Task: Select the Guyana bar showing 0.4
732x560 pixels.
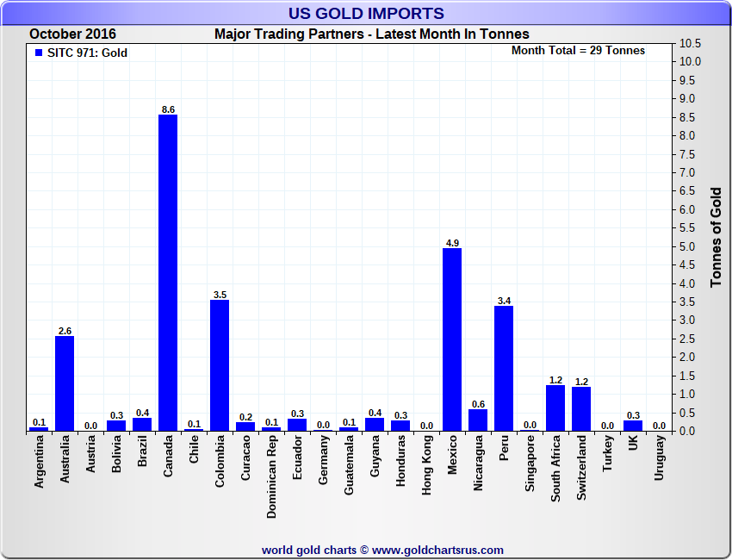Action: tap(375, 425)
